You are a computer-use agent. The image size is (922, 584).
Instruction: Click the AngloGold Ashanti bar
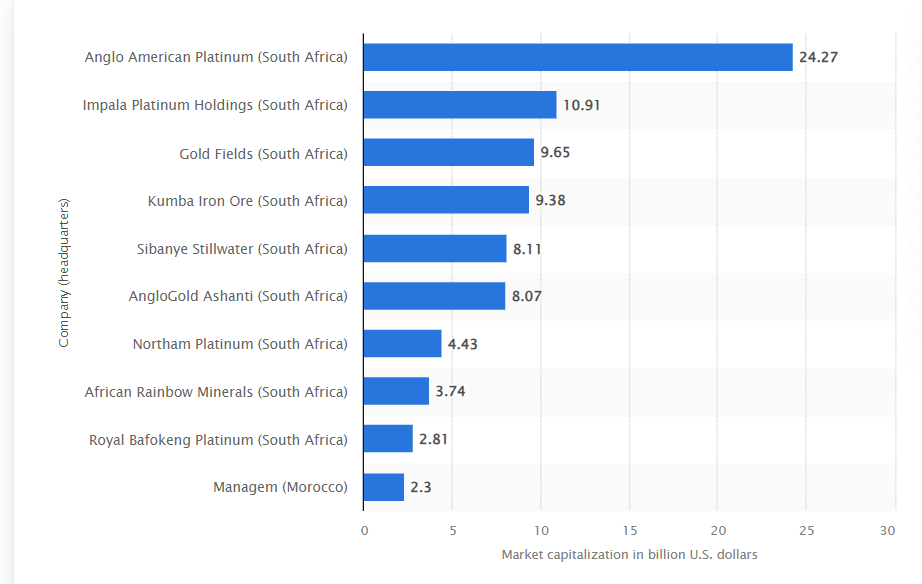click(435, 296)
